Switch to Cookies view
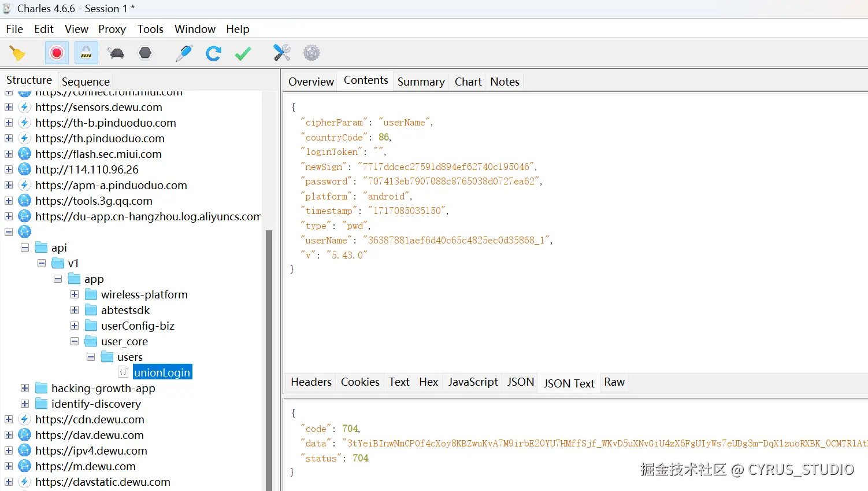 [360, 382]
